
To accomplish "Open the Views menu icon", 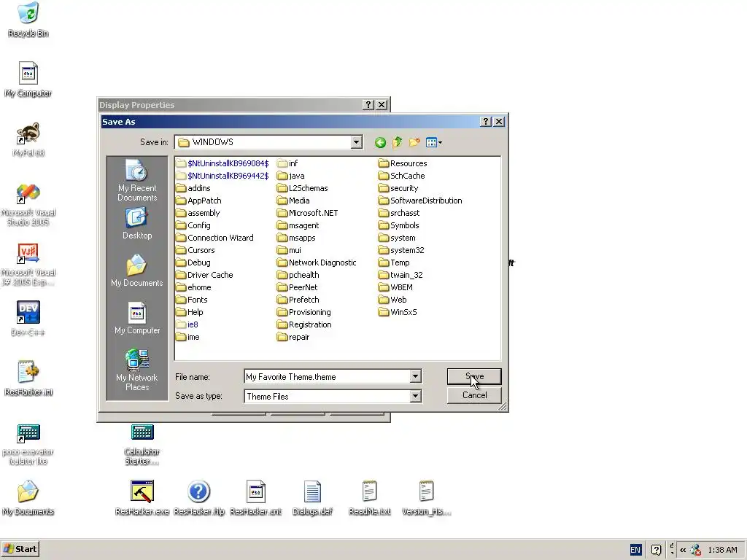I will pos(434,142).
